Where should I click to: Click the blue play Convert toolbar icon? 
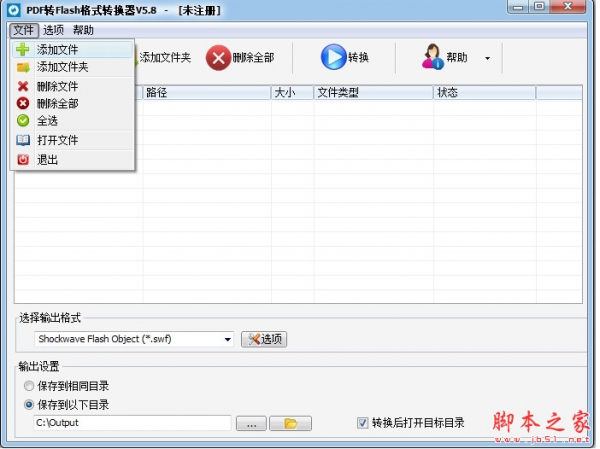point(333,57)
